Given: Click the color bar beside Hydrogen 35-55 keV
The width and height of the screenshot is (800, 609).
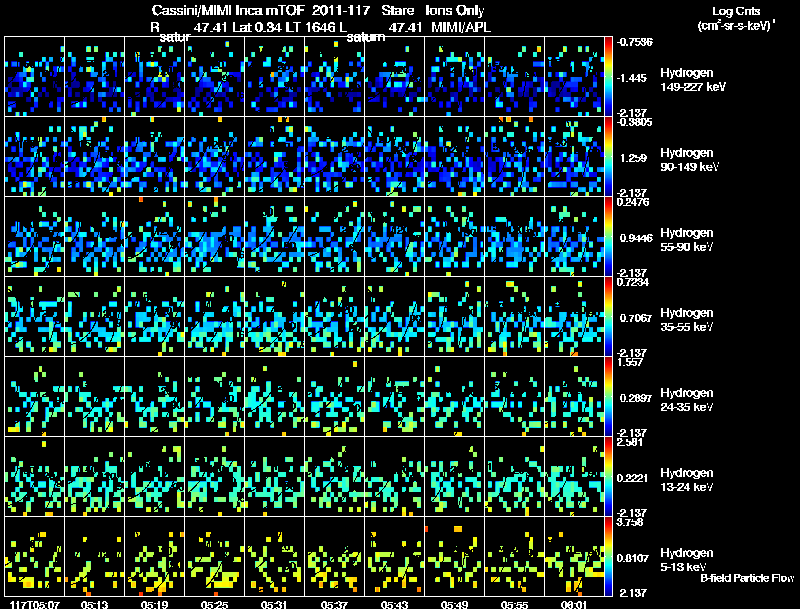Looking at the screenshot, I should coord(608,317).
